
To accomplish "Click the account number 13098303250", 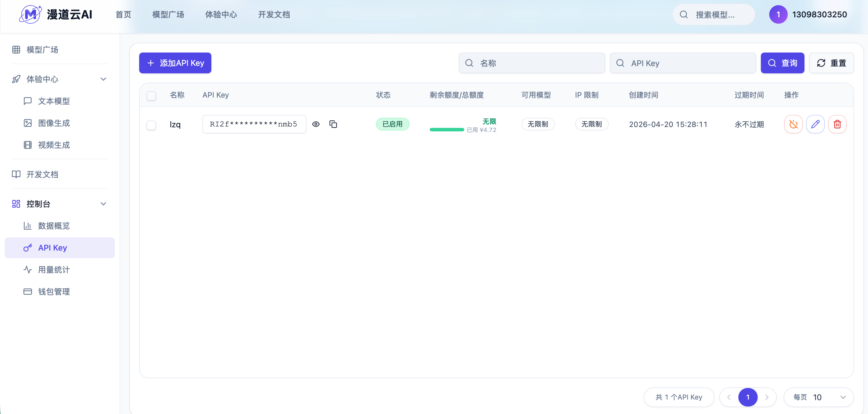I will (x=819, y=14).
